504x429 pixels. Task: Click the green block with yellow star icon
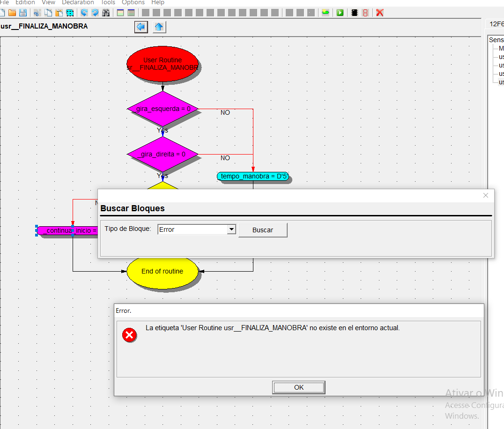pyautogui.click(x=326, y=13)
